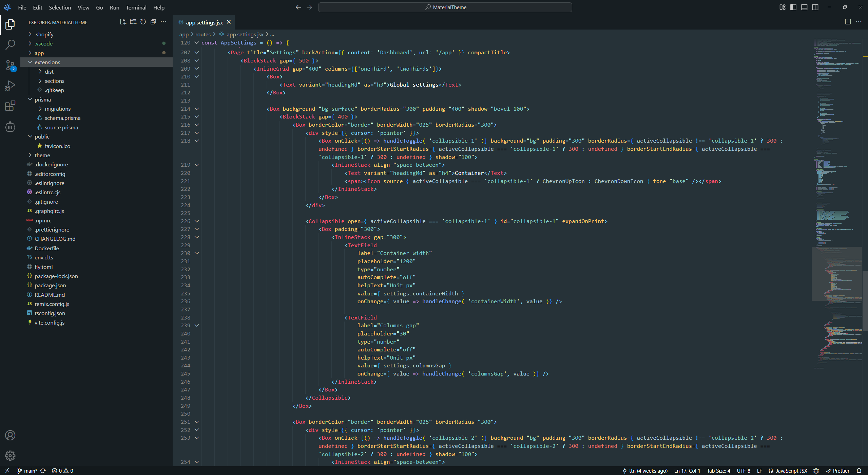Viewport: 868px width, 475px height.
Task: Toggle primary side bar visibility
Action: [793, 7]
